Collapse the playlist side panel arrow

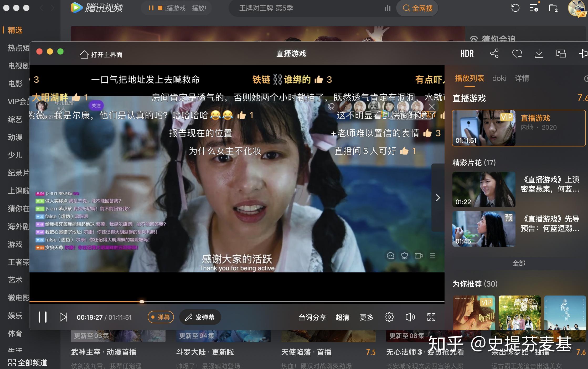(438, 198)
